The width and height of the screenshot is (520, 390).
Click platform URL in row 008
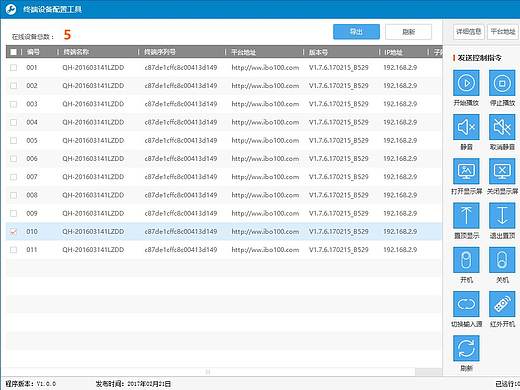265,195
